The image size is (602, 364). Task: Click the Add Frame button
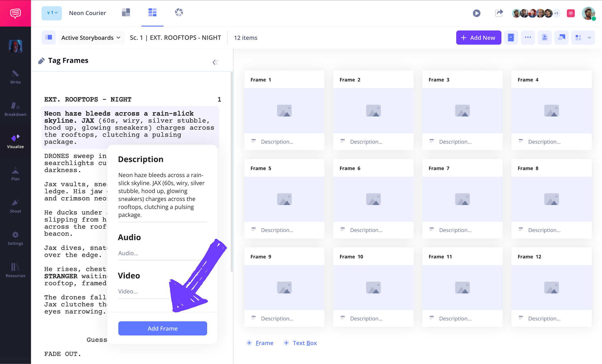[163, 328]
